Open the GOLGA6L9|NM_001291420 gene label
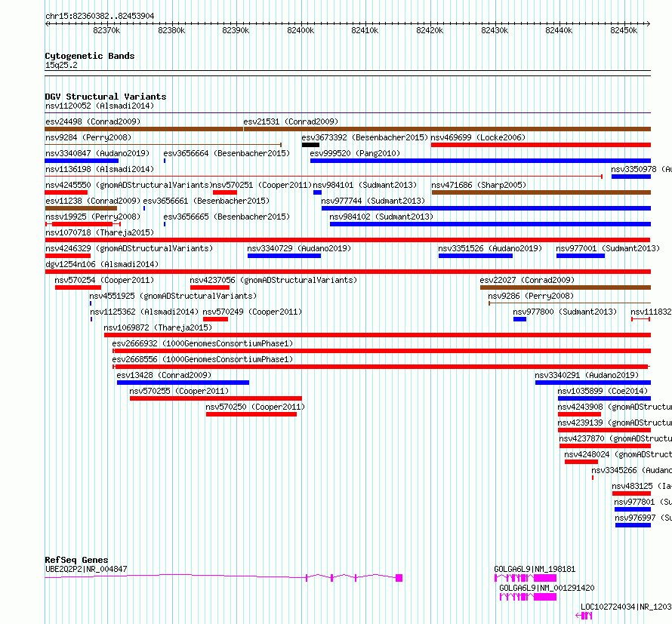Viewport: 672px width, 624px height. point(547,588)
